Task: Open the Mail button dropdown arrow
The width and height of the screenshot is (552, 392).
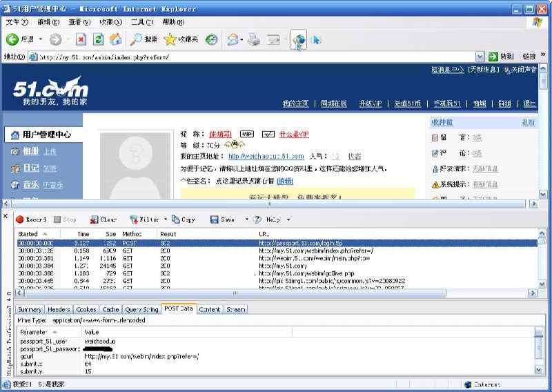Action: click(242, 39)
